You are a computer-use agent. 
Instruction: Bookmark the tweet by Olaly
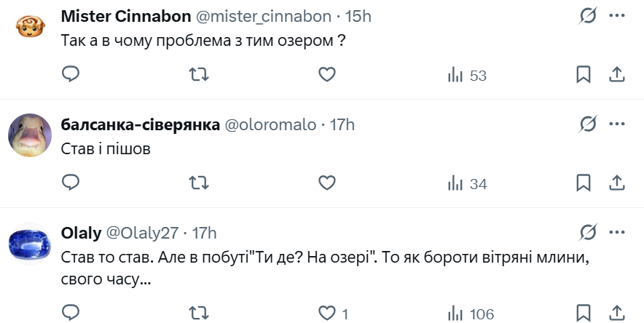click(584, 313)
